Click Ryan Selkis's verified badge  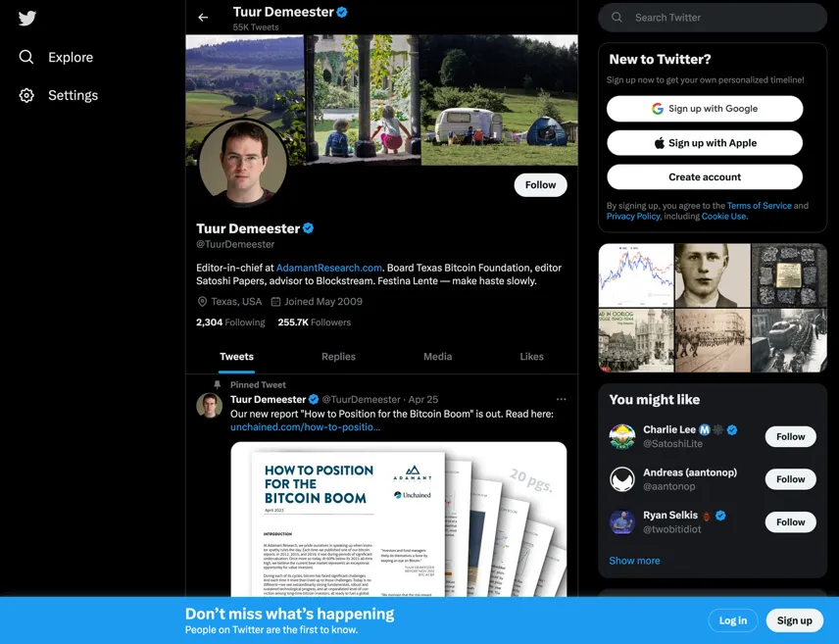click(x=720, y=516)
